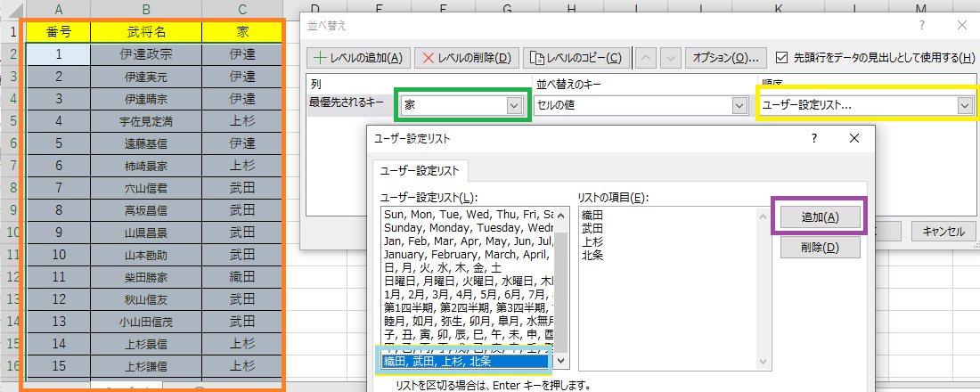
Task: Click the 織田 cell in column C
Action: pos(241,277)
